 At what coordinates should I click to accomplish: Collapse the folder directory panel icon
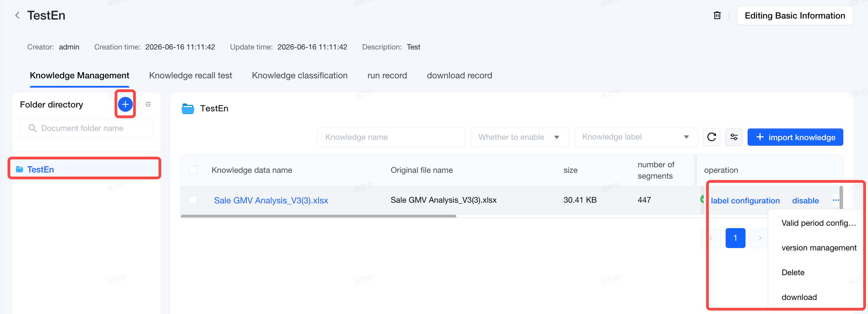coord(148,104)
